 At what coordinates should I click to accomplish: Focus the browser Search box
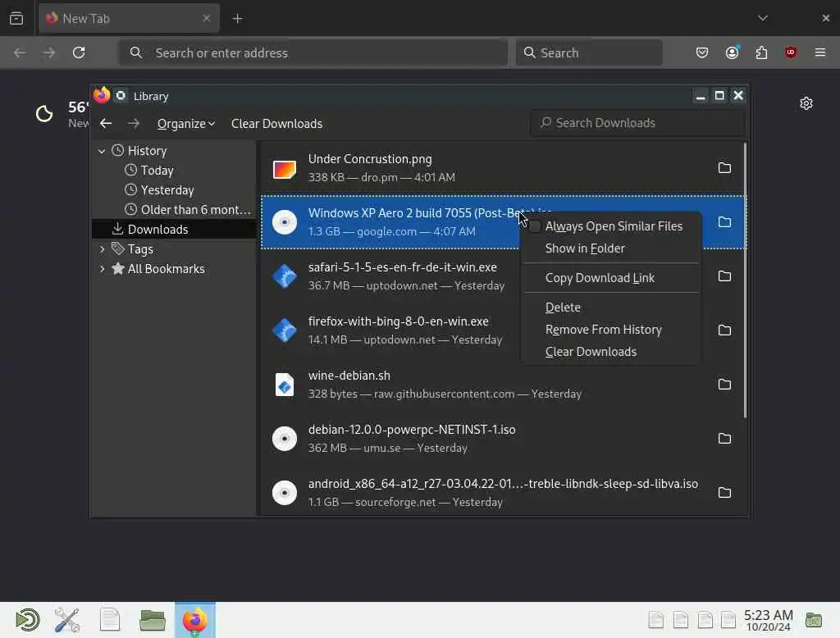tap(589, 52)
